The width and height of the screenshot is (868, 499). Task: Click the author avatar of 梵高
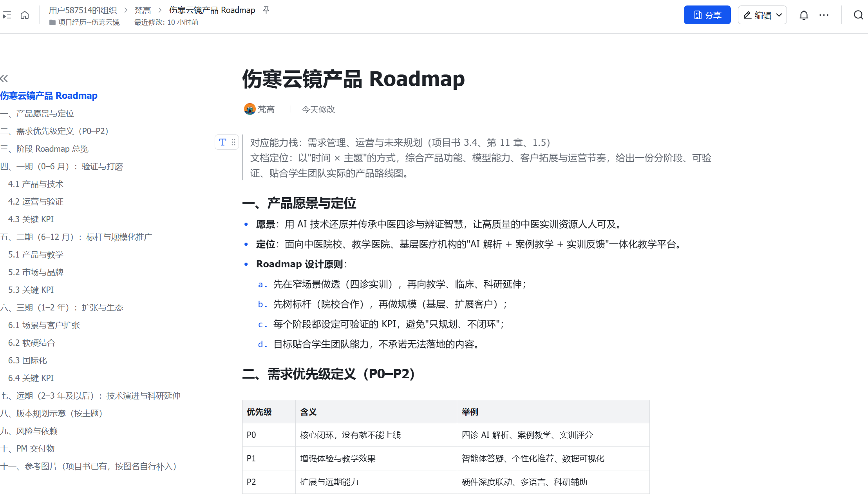pos(250,109)
